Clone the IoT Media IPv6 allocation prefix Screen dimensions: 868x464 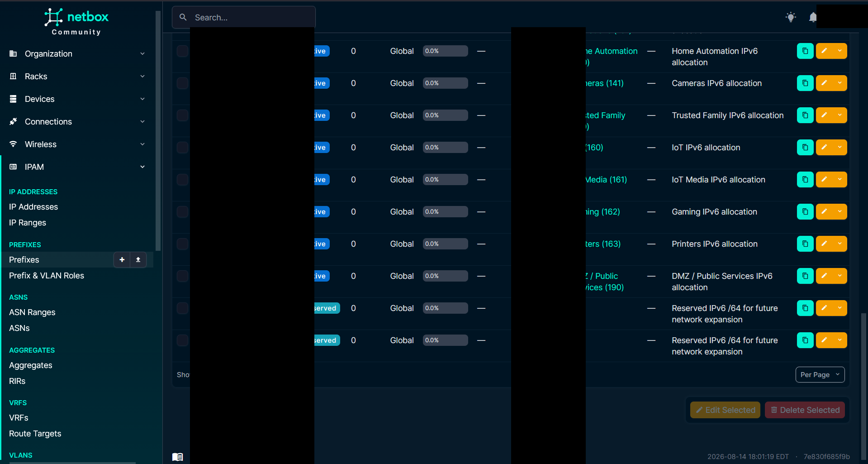(x=805, y=180)
